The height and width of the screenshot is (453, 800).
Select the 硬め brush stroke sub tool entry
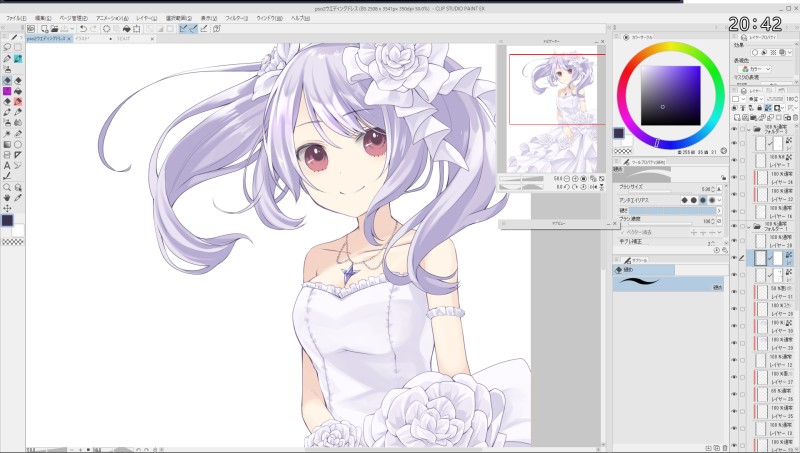pyautogui.click(x=668, y=284)
